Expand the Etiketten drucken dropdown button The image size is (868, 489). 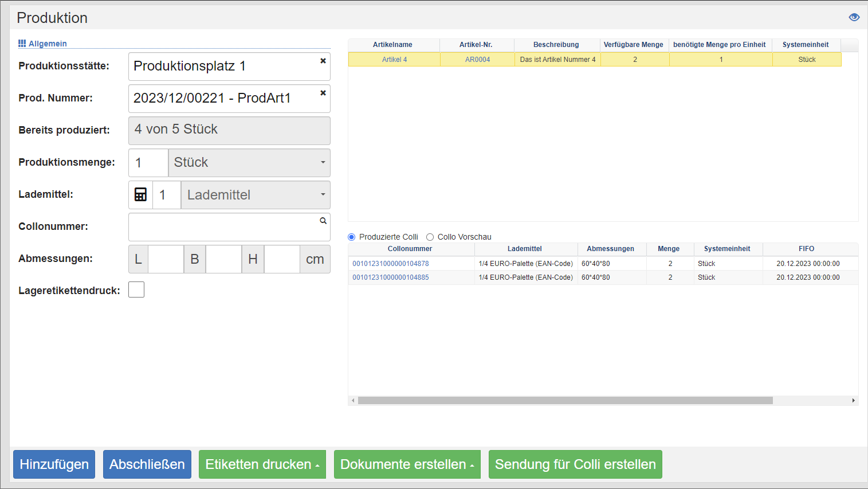(262, 464)
